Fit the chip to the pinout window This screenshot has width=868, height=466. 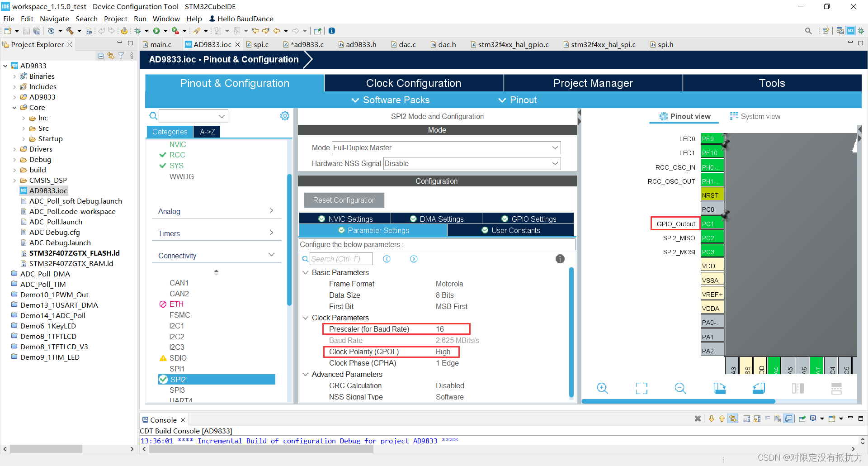[642, 388]
